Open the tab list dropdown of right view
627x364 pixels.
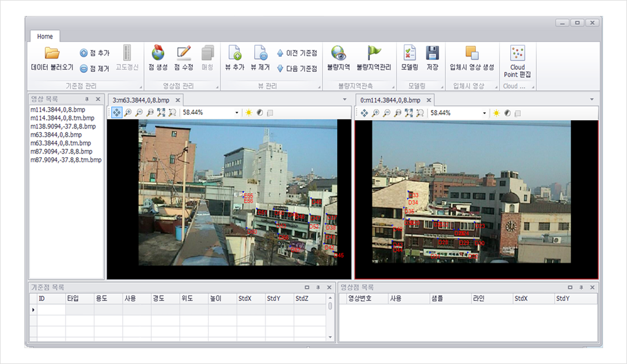(x=592, y=100)
